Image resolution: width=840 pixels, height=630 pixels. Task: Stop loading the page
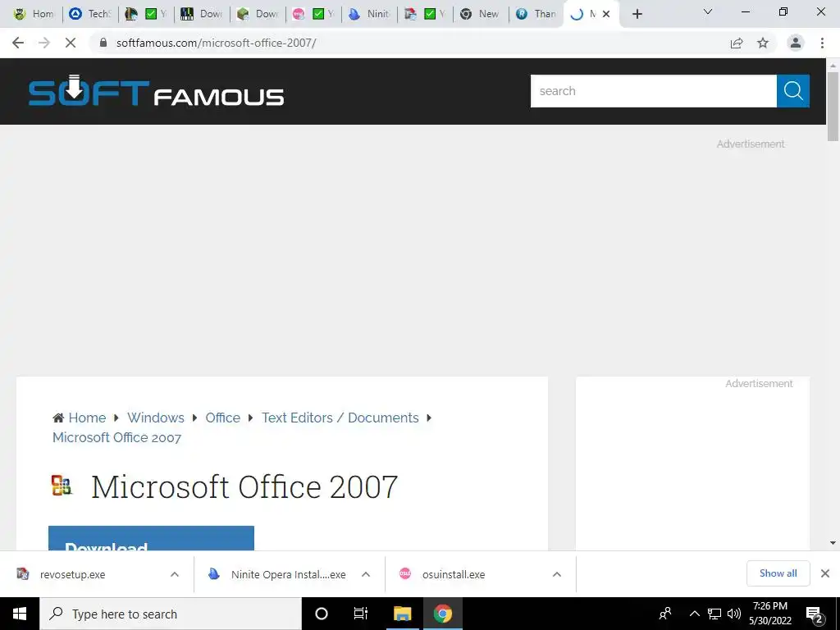(71, 43)
